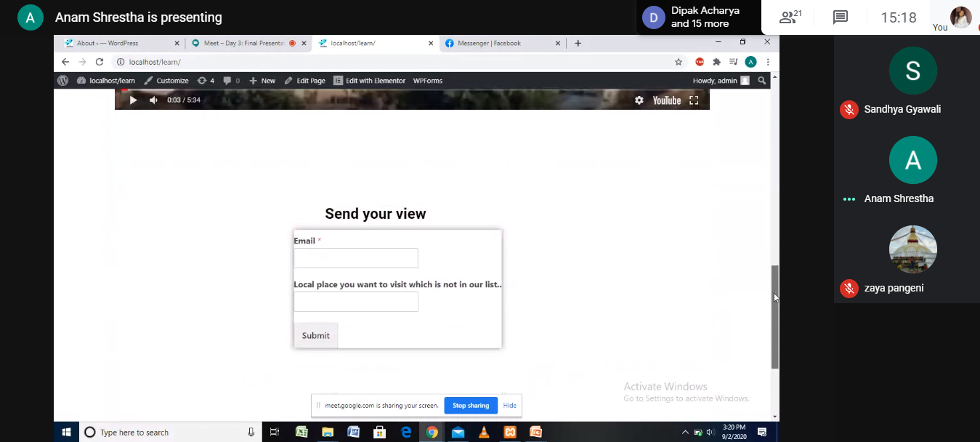Play the YouTube video
Image resolution: width=980 pixels, height=442 pixels.
point(133,100)
